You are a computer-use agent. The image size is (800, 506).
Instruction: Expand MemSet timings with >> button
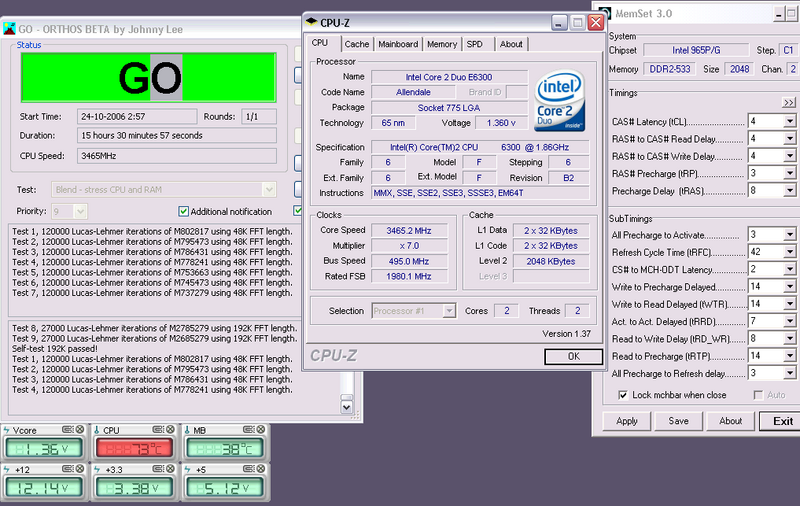point(789,103)
